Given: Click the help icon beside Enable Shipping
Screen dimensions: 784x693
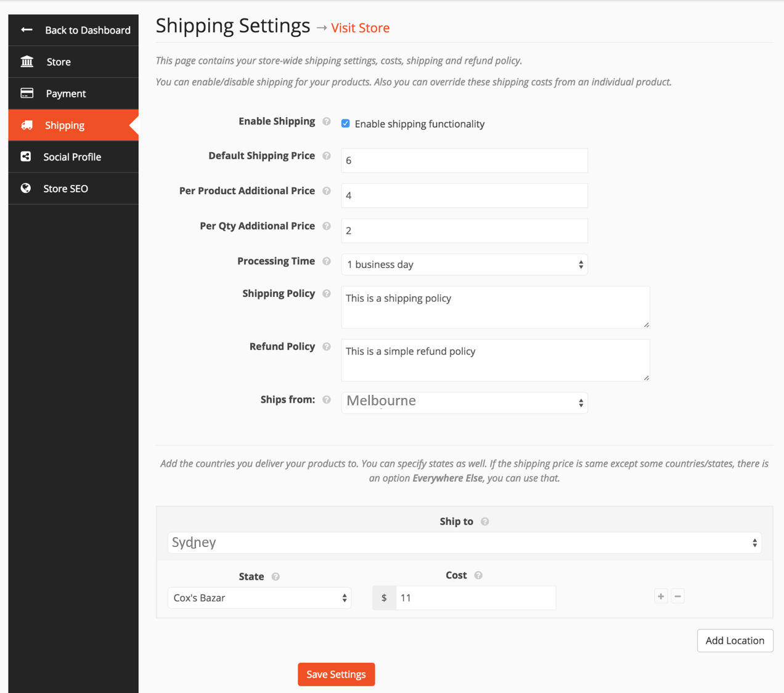Looking at the screenshot, I should pyautogui.click(x=326, y=121).
